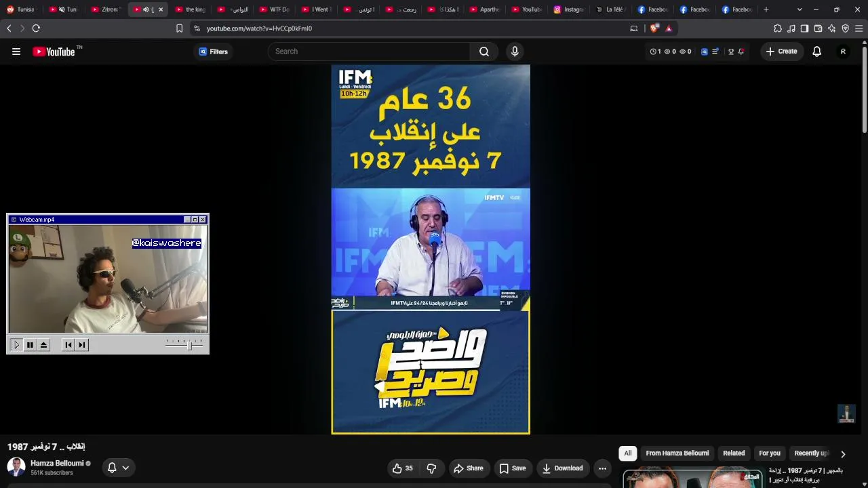
Task: Open the VPN shield icon
Action: 845,28
